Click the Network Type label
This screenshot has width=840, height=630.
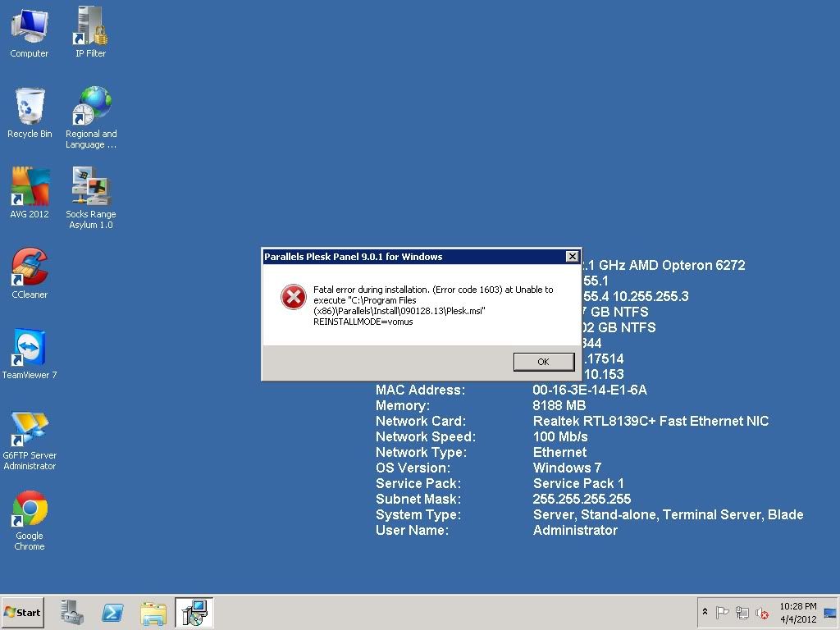point(421,452)
